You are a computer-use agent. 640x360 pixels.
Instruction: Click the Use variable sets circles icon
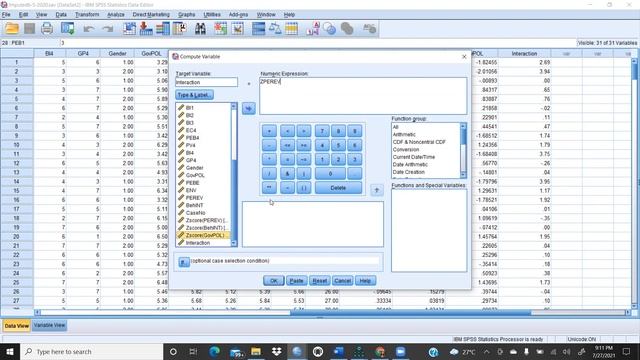[x=329, y=29]
